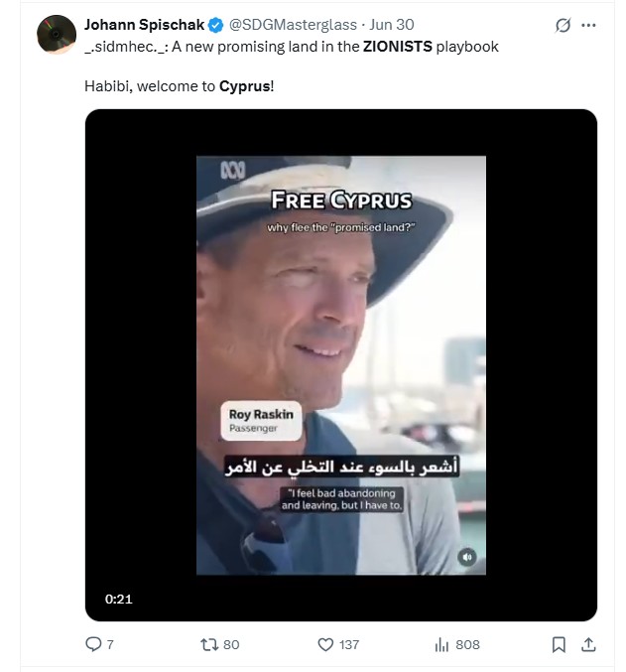Click the ABC logo in the video
The image size is (626, 672).
pyautogui.click(x=232, y=172)
